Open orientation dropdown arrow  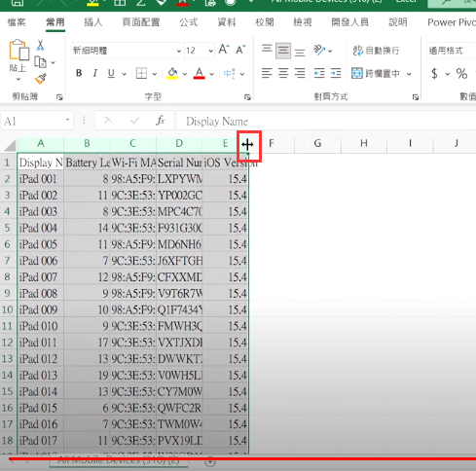point(330,51)
